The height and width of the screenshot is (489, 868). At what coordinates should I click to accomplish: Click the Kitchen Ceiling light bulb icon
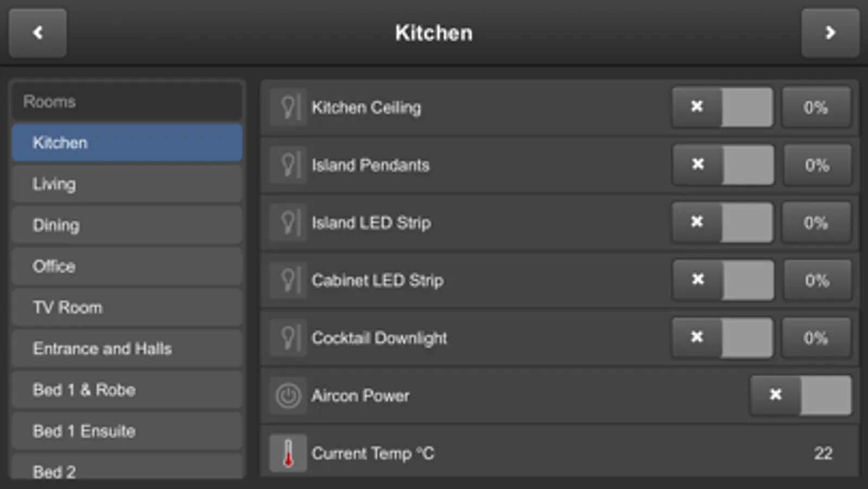click(288, 108)
